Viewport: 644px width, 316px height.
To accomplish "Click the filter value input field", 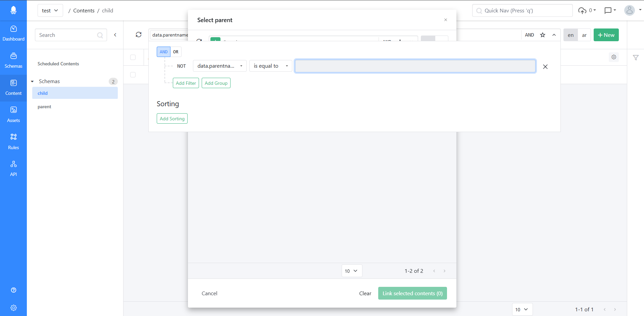I will [x=415, y=66].
